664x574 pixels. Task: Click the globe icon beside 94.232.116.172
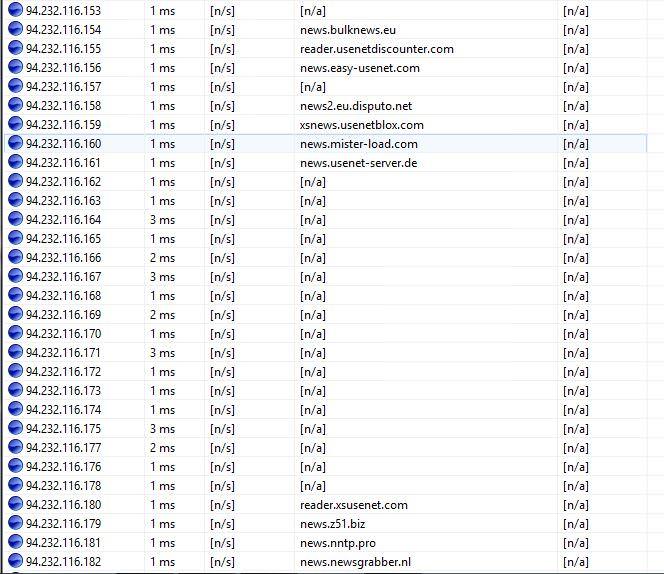[15, 371]
